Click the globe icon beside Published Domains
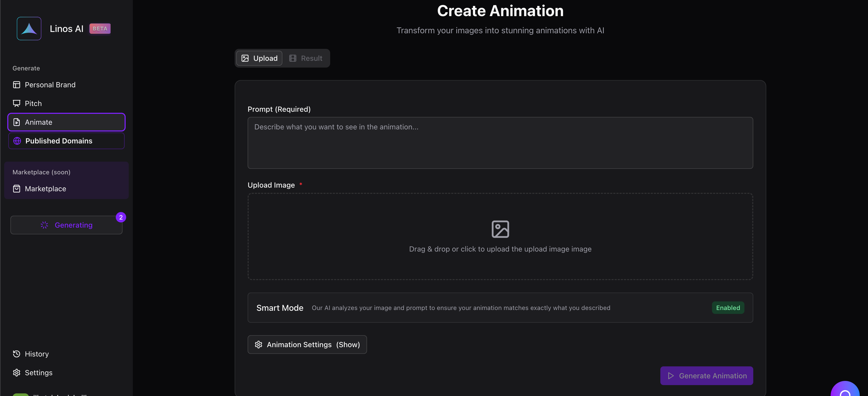Screen dimensions: 868x396 17,141
